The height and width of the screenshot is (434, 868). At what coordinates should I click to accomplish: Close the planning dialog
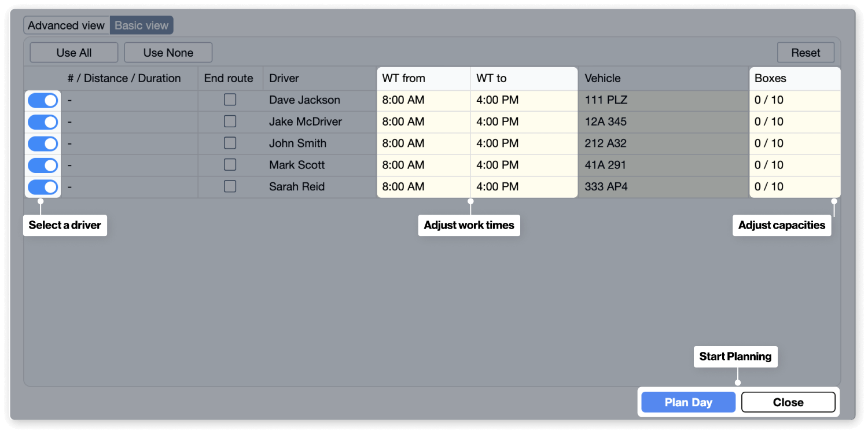click(788, 402)
